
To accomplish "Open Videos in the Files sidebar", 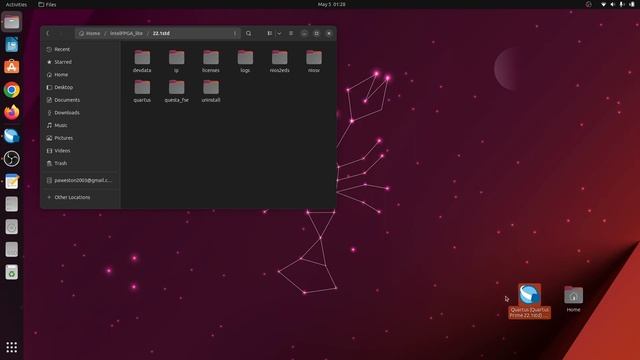I will 80,151.
